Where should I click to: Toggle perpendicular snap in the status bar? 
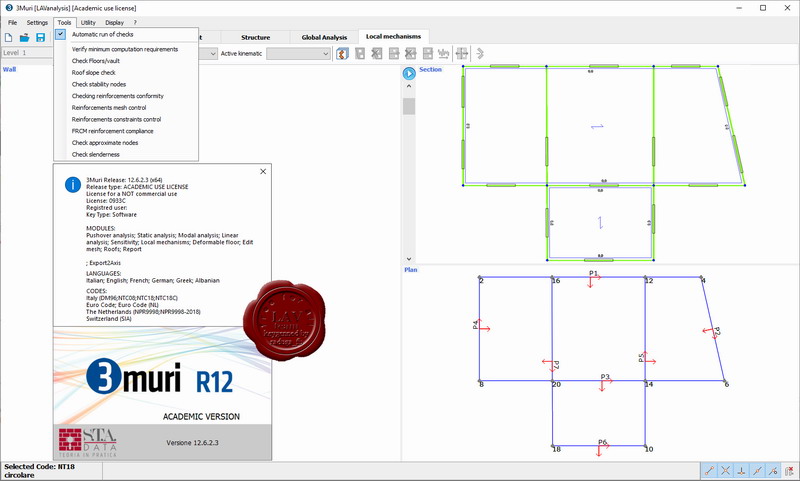741,471
